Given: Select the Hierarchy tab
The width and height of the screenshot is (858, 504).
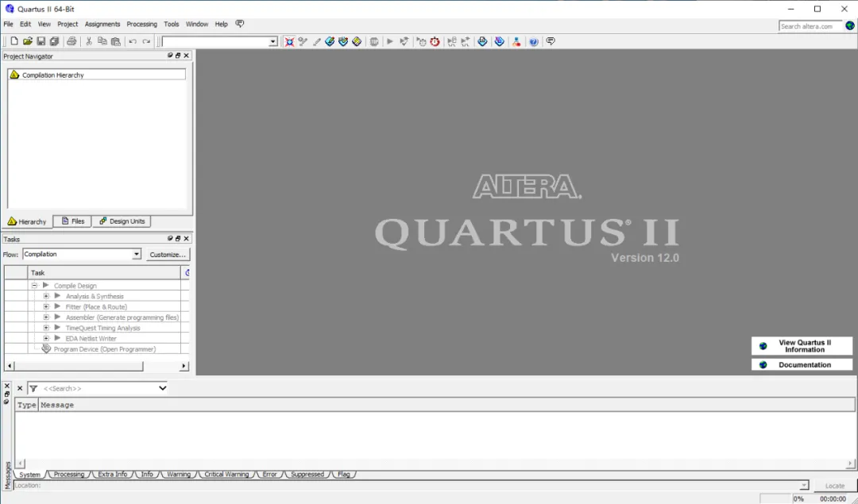Looking at the screenshot, I should (x=27, y=221).
